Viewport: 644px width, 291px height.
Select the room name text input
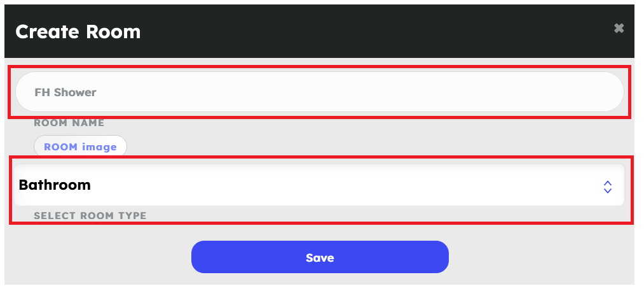point(319,92)
